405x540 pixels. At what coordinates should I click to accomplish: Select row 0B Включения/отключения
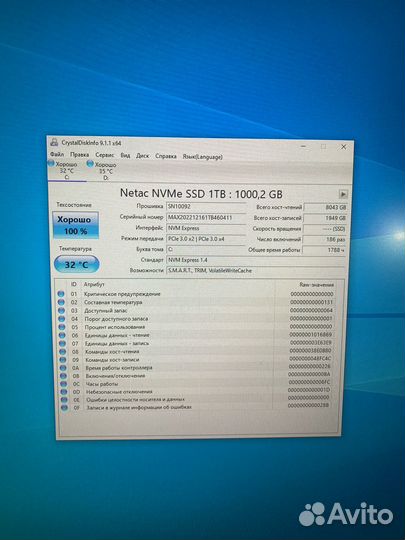coord(196,376)
